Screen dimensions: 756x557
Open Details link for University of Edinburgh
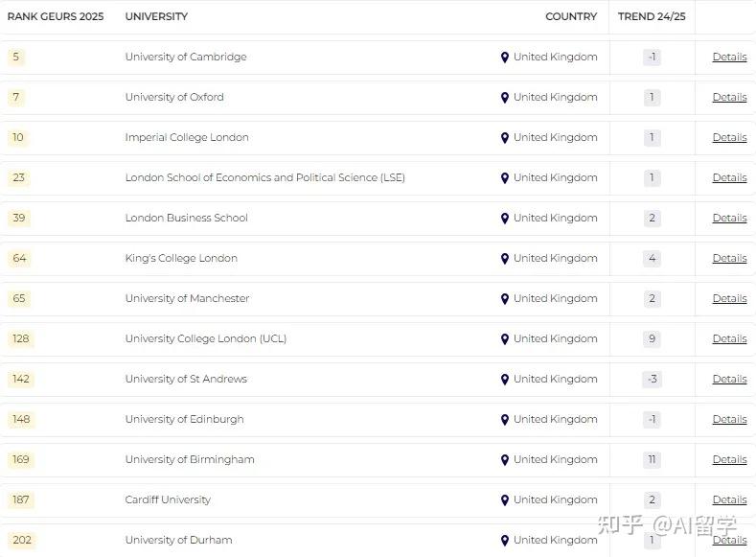click(729, 420)
